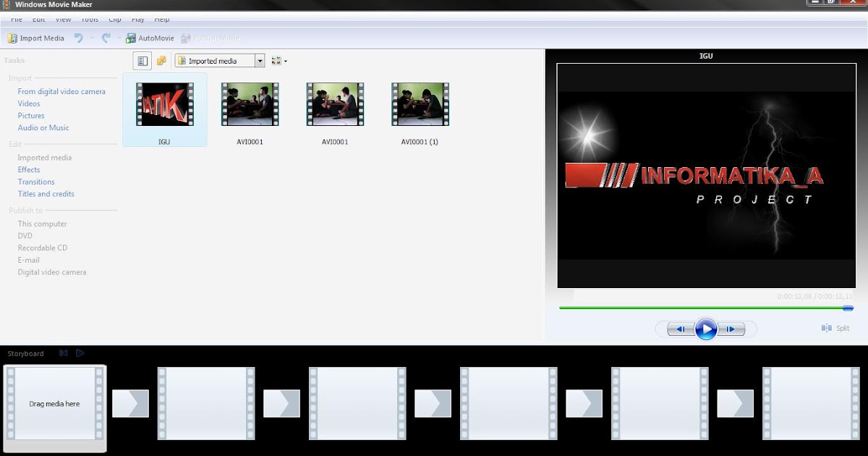Click the Collections folder icon
This screenshot has height=456, width=868.
[x=161, y=61]
